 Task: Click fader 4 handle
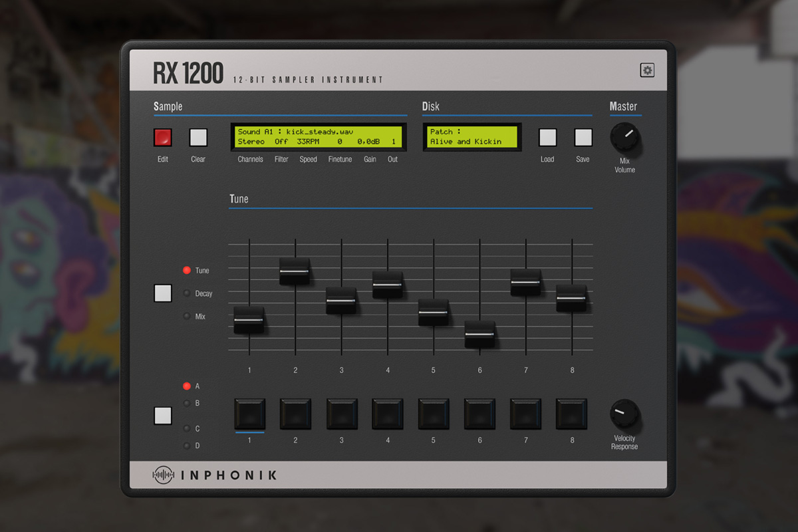(388, 284)
